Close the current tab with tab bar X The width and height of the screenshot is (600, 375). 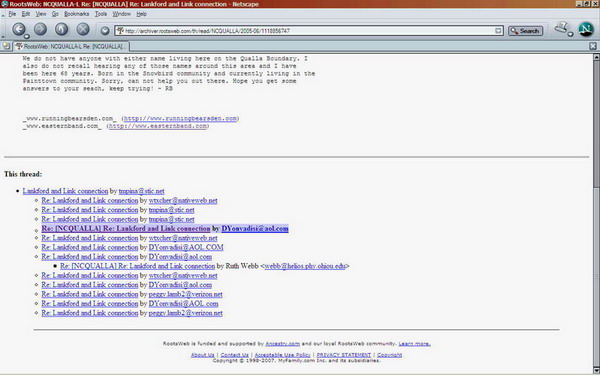point(593,46)
